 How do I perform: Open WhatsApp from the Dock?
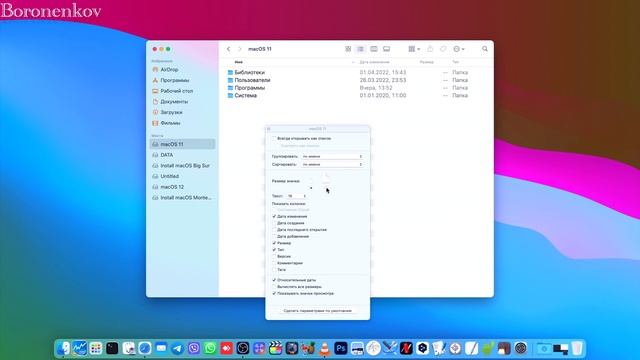[x=210, y=348]
